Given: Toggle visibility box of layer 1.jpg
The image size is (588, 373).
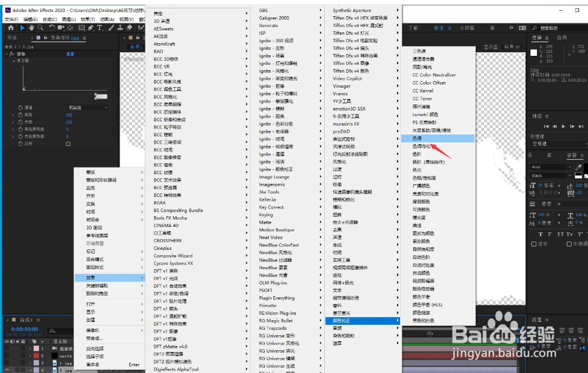Looking at the screenshot, I should 7,363.
